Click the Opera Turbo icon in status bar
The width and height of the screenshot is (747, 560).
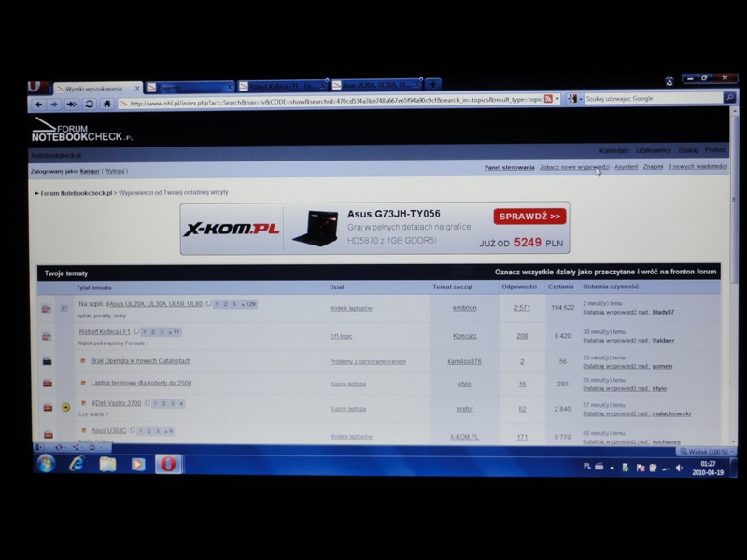click(x=92, y=448)
